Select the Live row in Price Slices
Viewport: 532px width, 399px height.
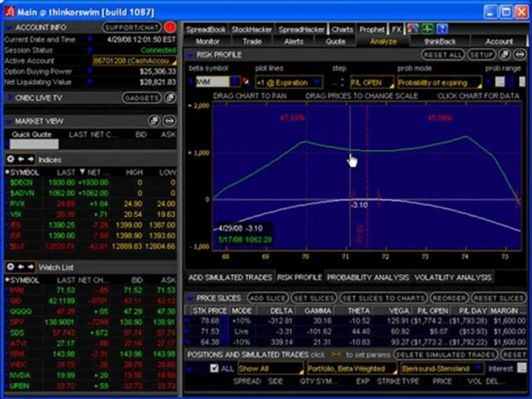(x=356, y=331)
